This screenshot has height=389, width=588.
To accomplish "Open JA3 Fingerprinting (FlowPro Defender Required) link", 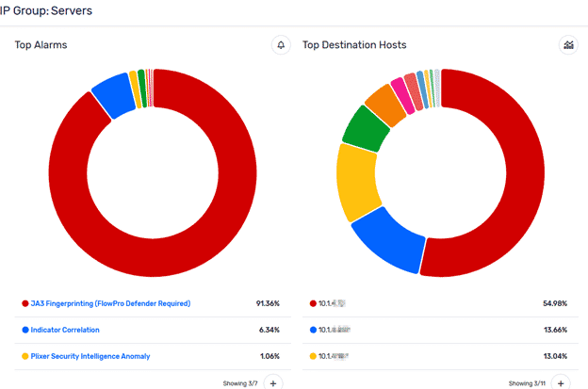I will (110, 303).
